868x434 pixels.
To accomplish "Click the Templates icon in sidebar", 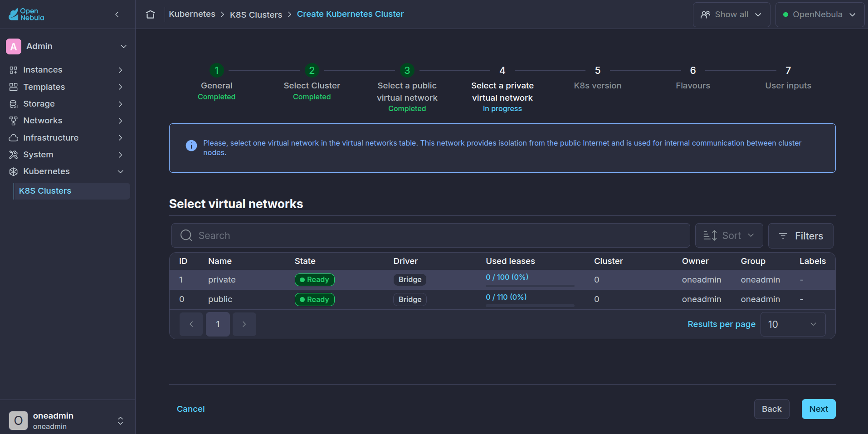I will click(14, 87).
